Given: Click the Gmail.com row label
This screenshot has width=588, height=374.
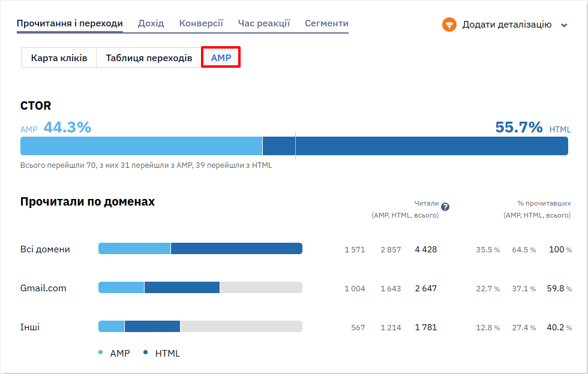Looking at the screenshot, I should point(43,288).
